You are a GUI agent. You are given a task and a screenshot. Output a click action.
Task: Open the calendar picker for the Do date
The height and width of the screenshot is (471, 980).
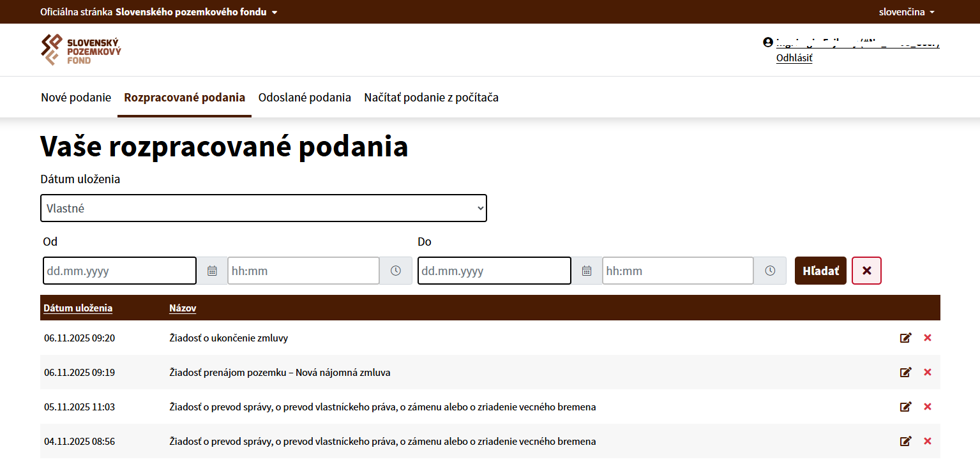point(585,271)
